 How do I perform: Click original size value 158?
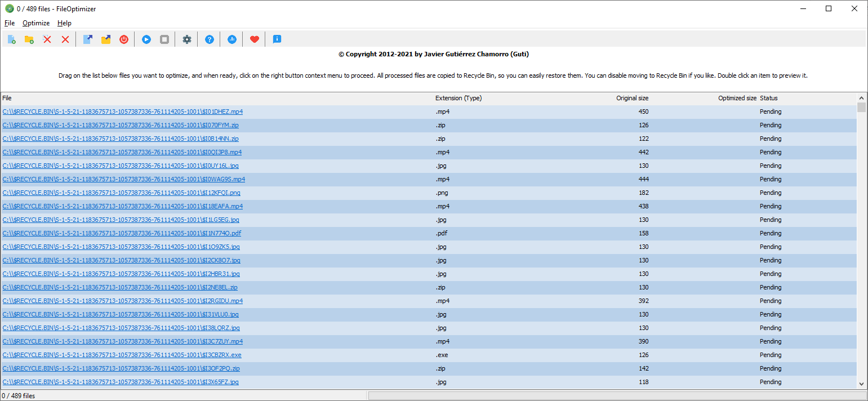[x=643, y=233]
